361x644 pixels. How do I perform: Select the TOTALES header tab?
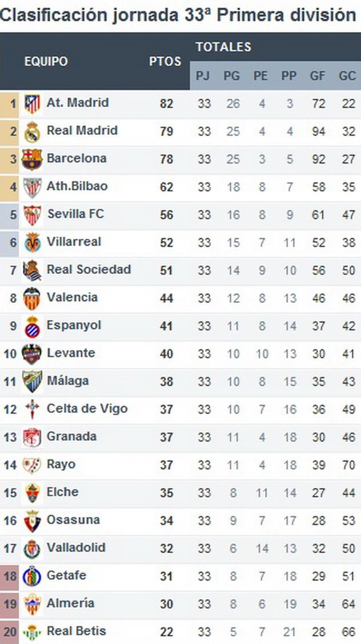tap(223, 47)
